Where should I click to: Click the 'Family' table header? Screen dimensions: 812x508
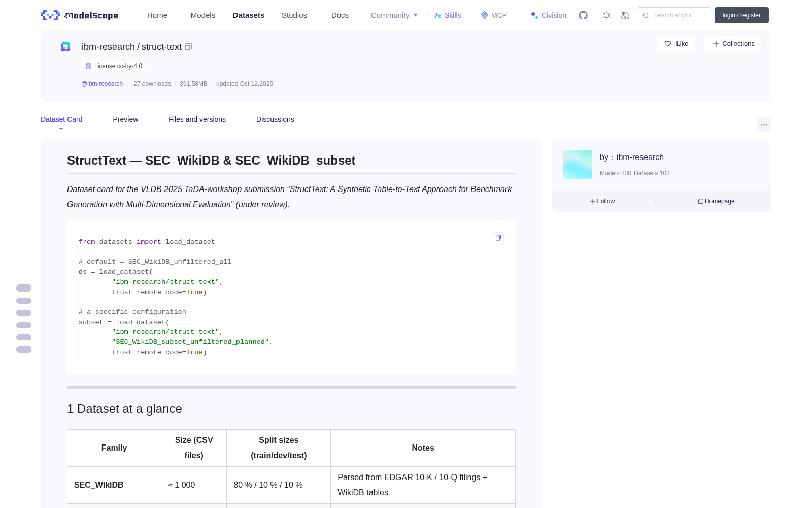114,448
